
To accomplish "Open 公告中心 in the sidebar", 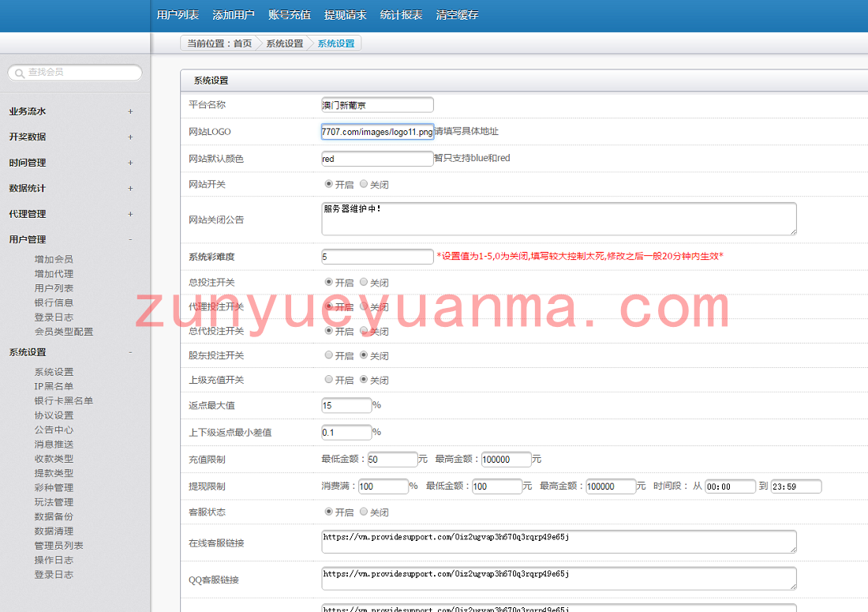I will [x=54, y=430].
